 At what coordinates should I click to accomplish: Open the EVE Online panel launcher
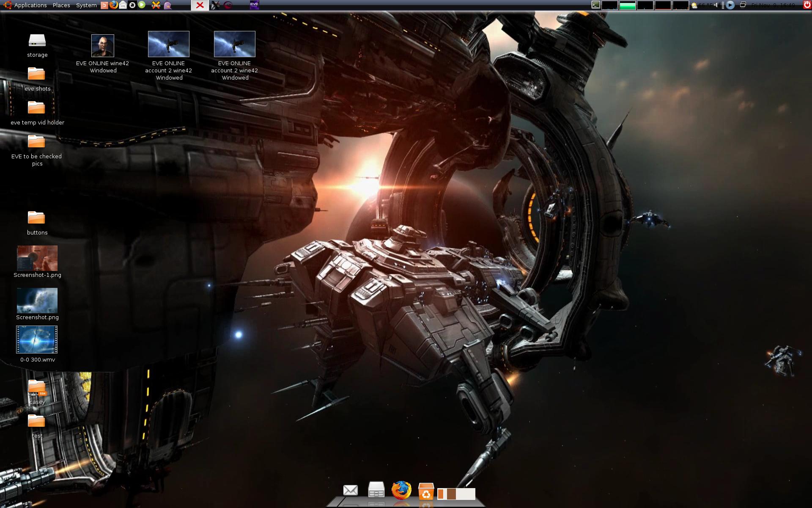254,5
